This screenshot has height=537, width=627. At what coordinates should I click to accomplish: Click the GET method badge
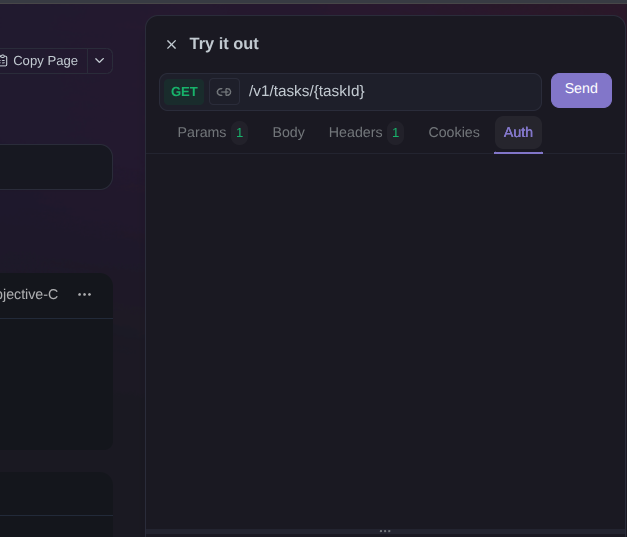coord(184,92)
